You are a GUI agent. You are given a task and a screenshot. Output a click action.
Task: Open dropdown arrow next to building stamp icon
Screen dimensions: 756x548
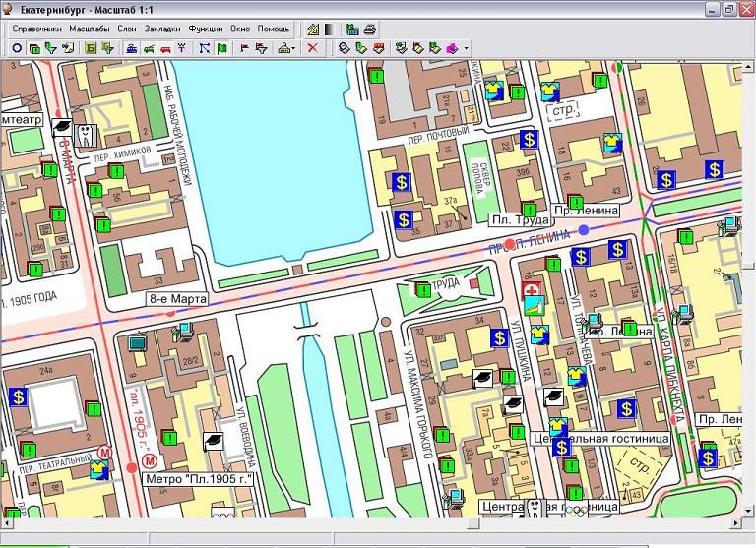coord(293,47)
